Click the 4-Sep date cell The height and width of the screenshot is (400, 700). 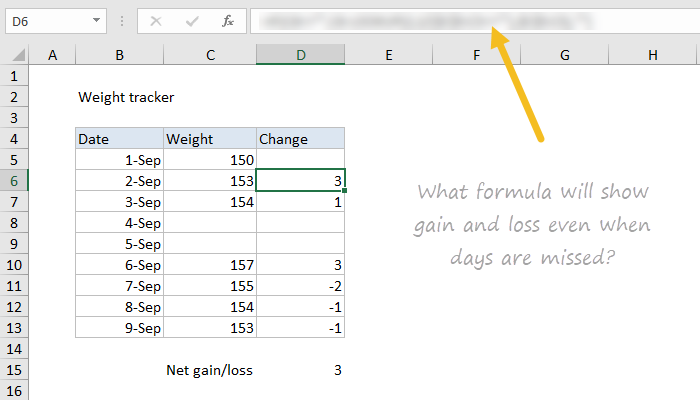pyautogui.click(x=119, y=222)
